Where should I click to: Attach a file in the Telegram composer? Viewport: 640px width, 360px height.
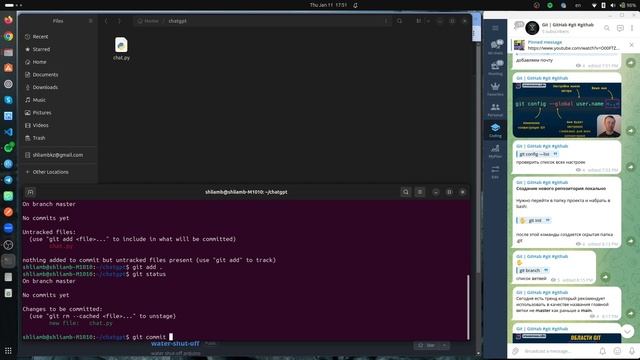[x=516, y=351]
